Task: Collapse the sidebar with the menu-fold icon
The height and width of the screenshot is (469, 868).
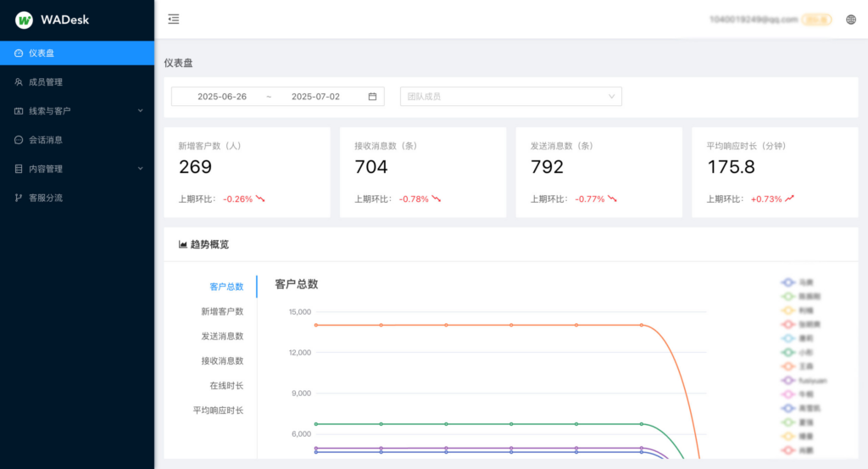Action: coord(173,20)
